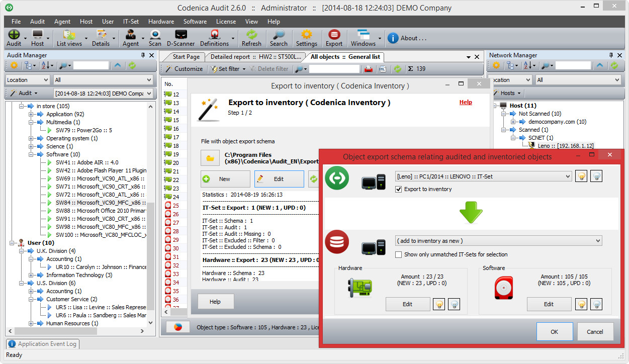Start Scan using the webcam icon
Image resolution: width=629 pixels, height=364 pixels.
pyautogui.click(x=155, y=35)
